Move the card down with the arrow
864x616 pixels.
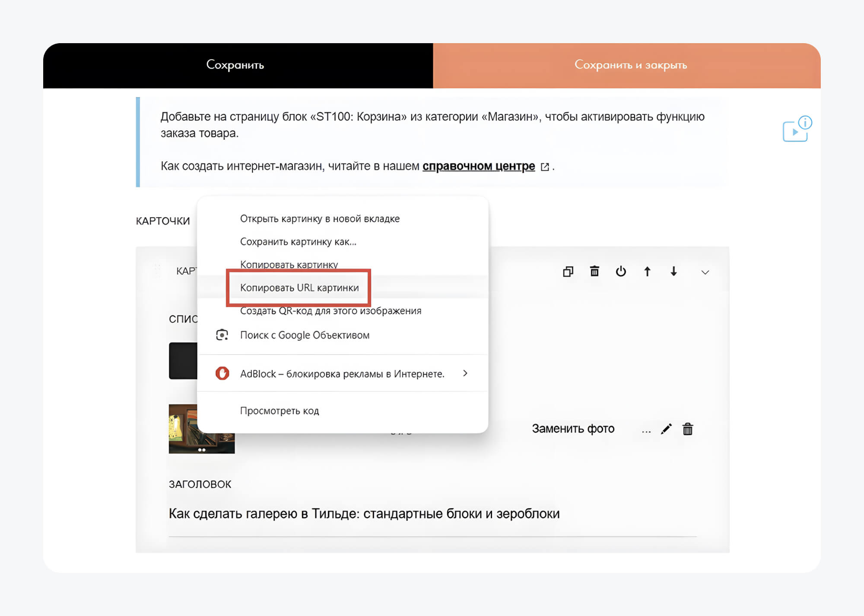pos(673,272)
